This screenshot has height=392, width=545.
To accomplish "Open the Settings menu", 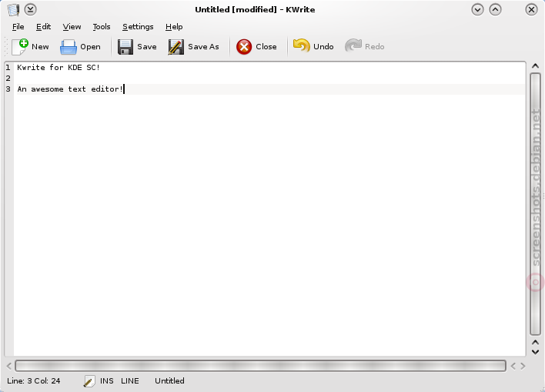I will pos(138,27).
